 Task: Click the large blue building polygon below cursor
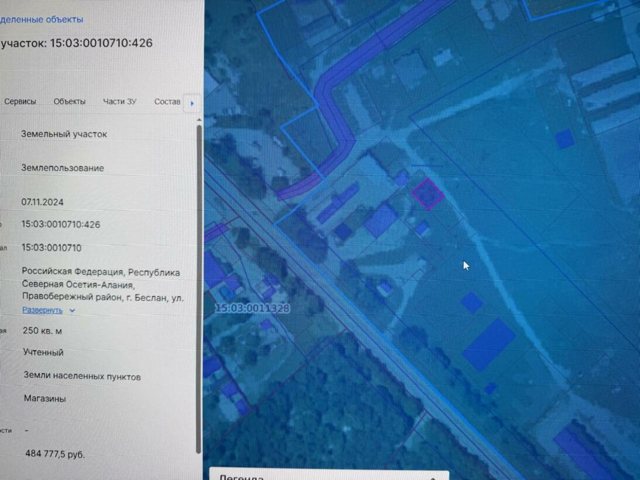[x=489, y=345]
